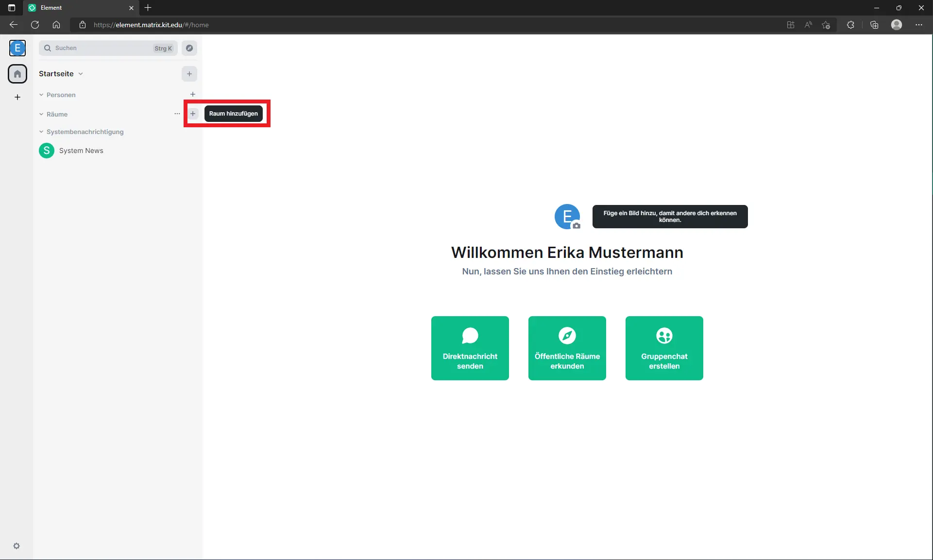Collapse the Personen section
Screen dimensions: 933x560
pos(41,95)
